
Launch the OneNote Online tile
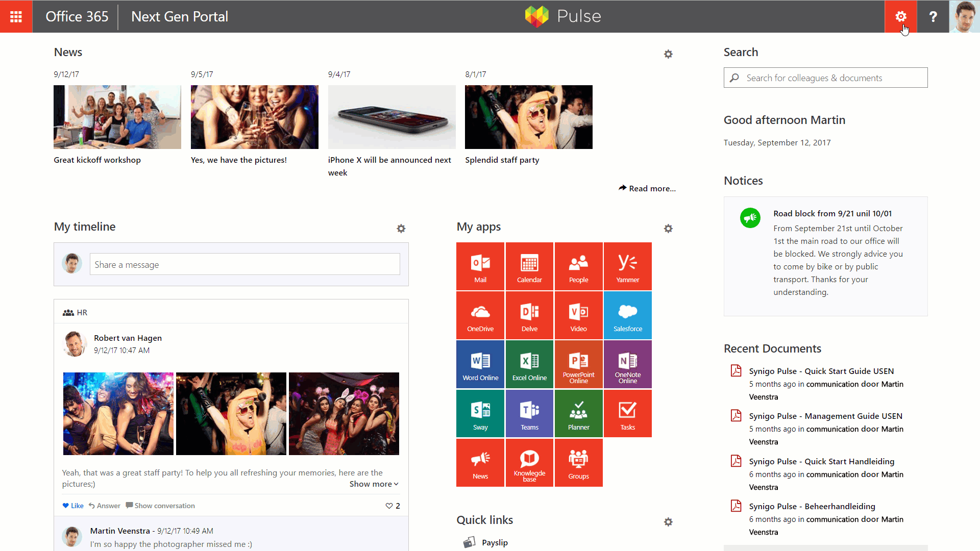tap(628, 364)
